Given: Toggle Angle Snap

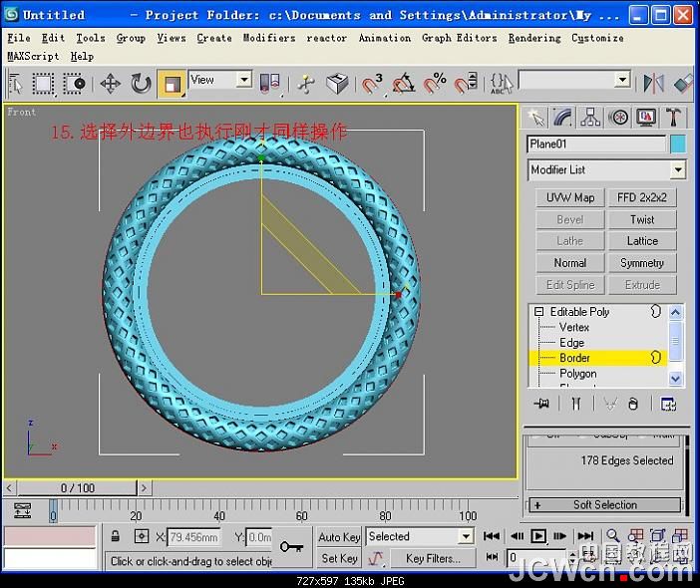Looking at the screenshot, I should coord(403,84).
